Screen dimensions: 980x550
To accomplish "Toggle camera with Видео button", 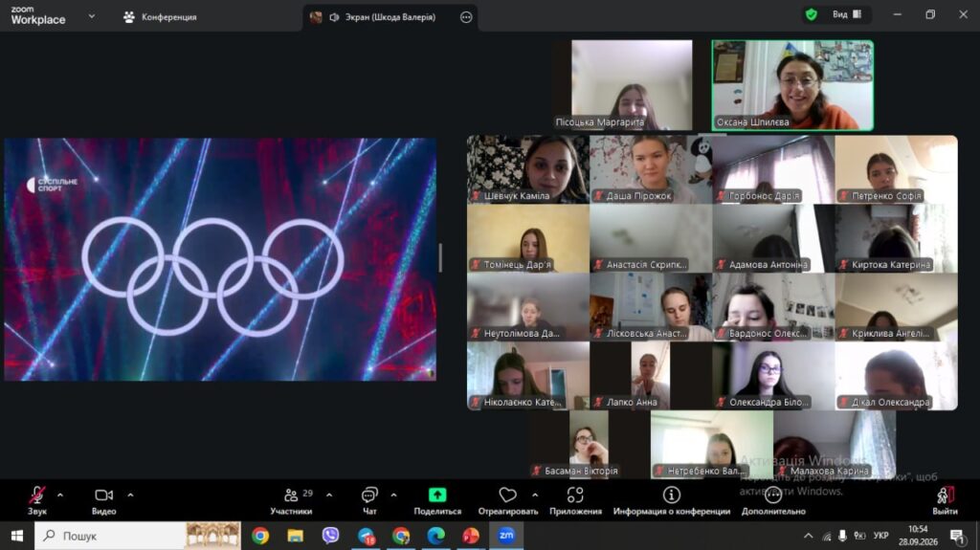I will click(103, 500).
